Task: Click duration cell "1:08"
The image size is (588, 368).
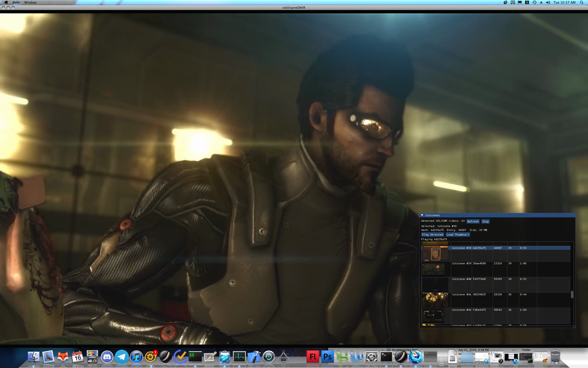Action: pyautogui.click(x=523, y=263)
